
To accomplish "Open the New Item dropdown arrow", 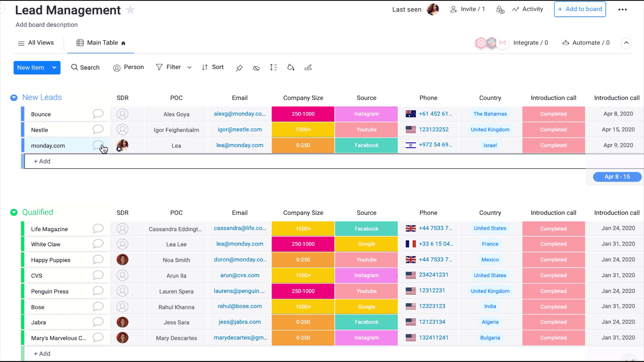I will (x=54, y=68).
